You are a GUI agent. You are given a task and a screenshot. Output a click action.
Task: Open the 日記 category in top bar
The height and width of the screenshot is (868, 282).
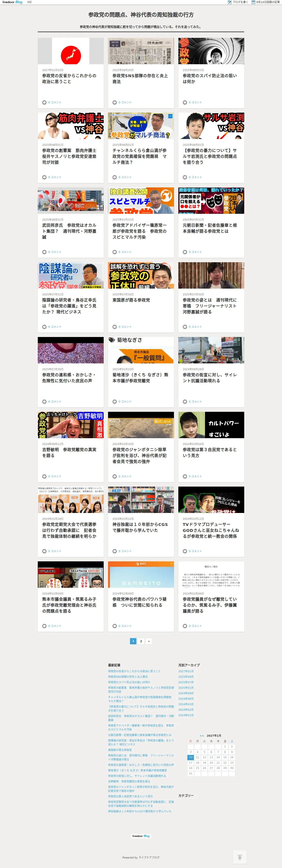point(30,2)
